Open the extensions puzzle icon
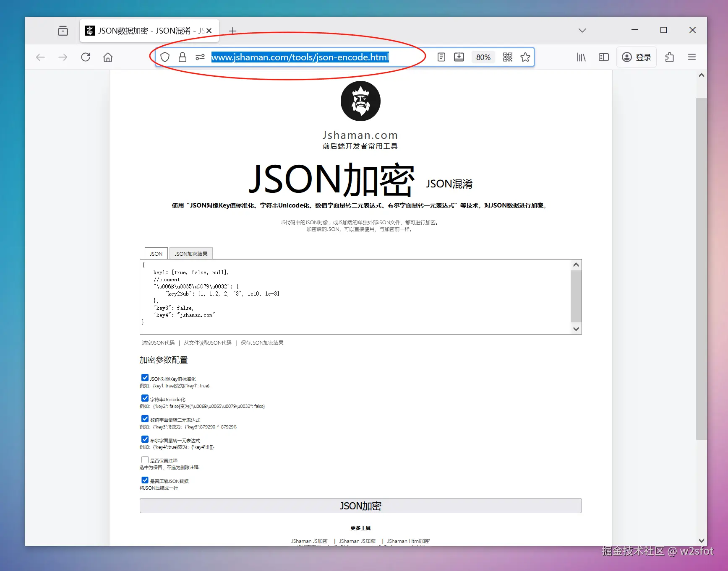728x571 pixels. pos(670,57)
